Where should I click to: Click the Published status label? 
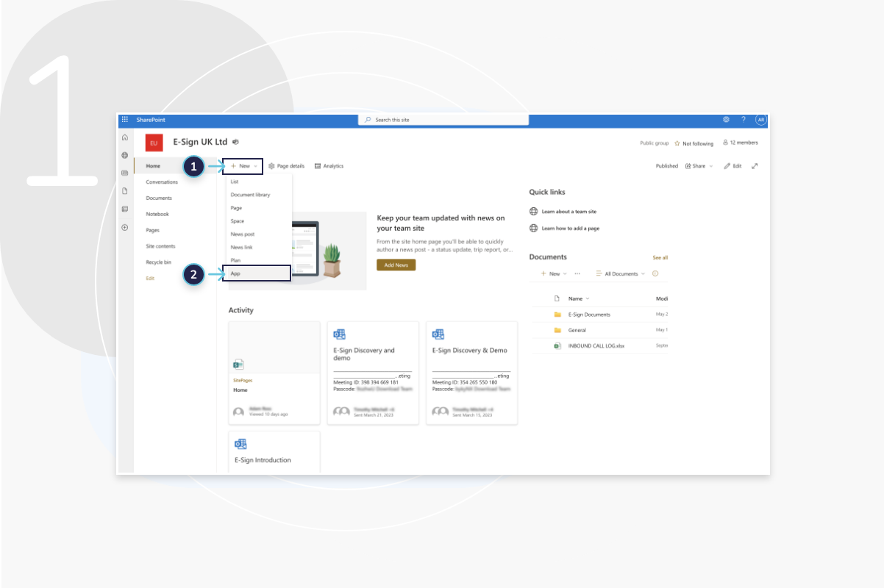point(667,166)
